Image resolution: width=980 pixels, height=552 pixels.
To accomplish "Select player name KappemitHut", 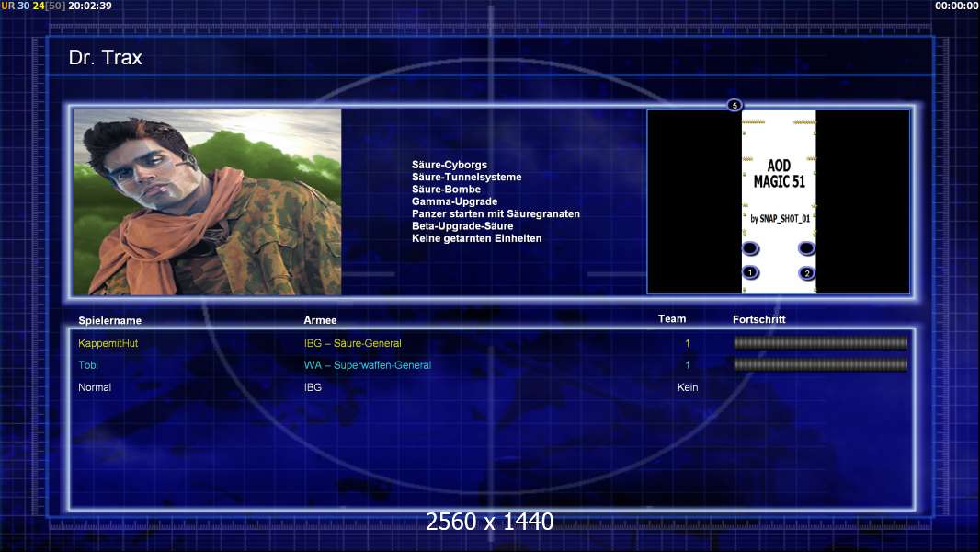I will (108, 343).
